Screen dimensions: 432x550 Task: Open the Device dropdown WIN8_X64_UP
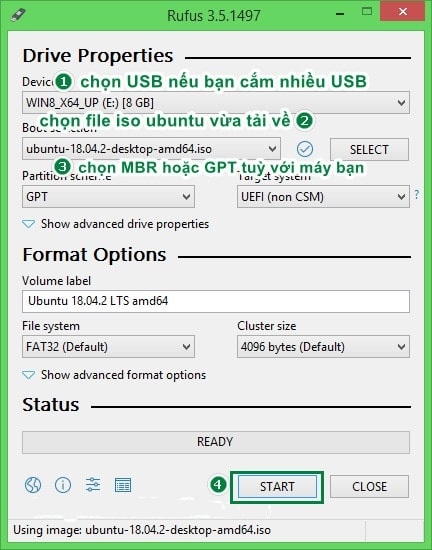[216, 103]
